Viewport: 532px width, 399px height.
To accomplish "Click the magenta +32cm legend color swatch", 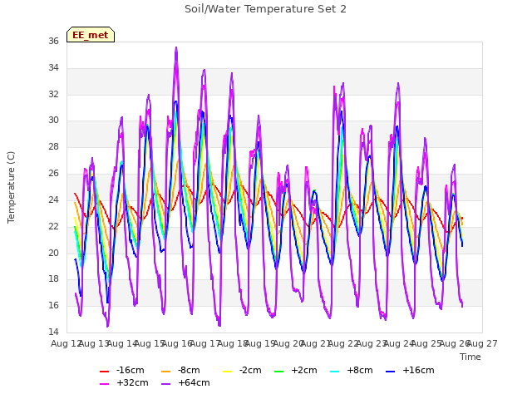I will click(x=104, y=384).
